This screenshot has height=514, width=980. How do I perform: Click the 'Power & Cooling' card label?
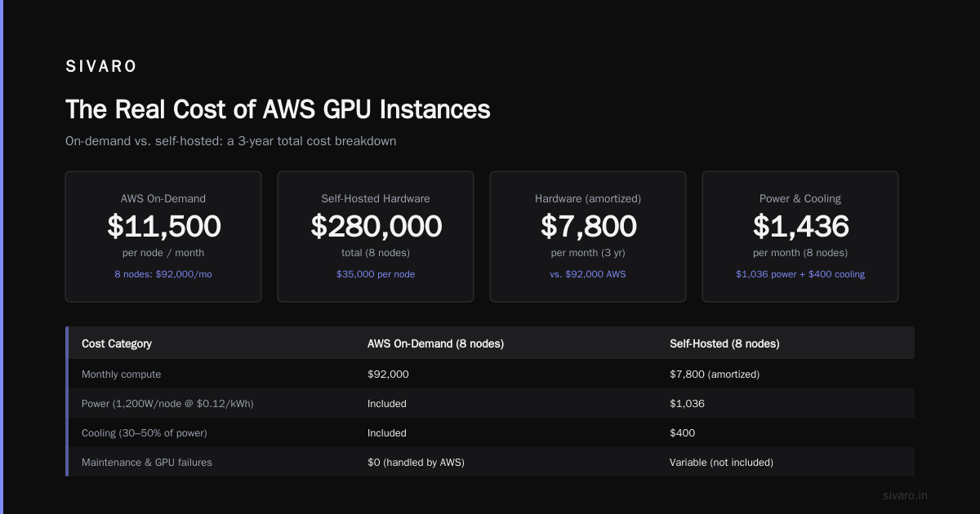pyautogui.click(x=800, y=198)
